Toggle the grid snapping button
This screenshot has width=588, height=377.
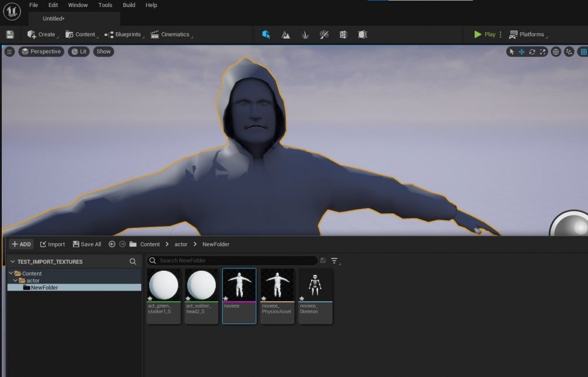(583, 52)
